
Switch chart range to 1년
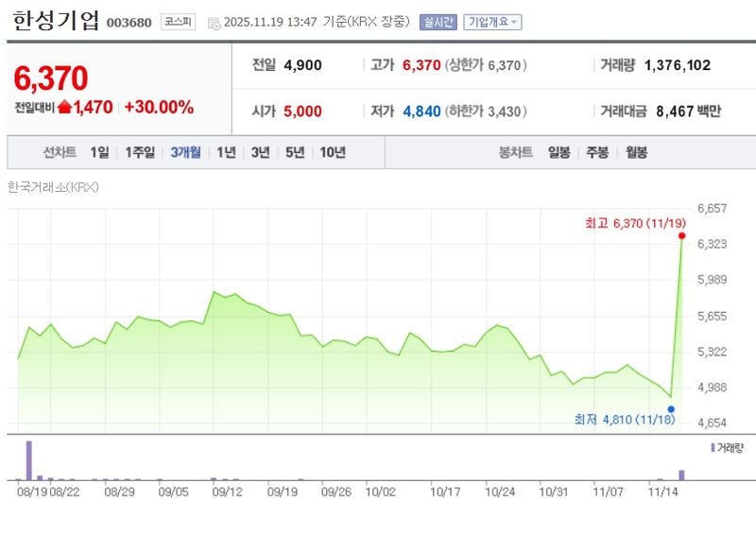tap(226, 152)
